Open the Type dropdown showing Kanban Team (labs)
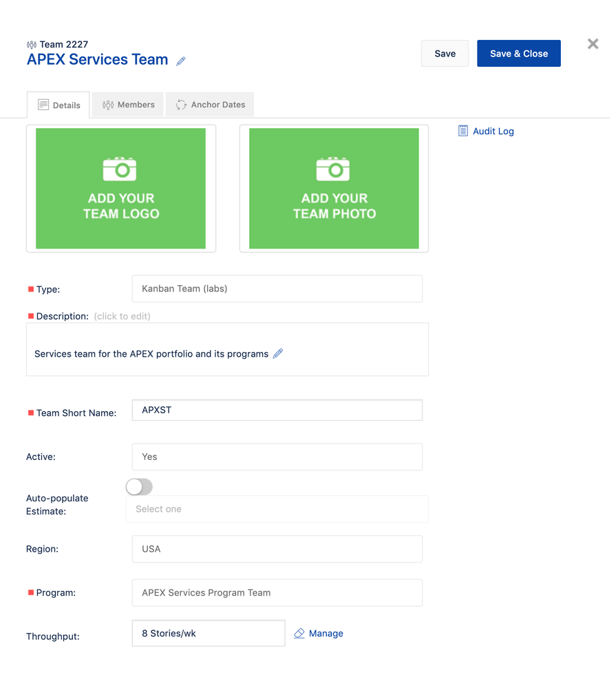Image resolution: width=616 pixels, height=688 pixels. (277, 289)
